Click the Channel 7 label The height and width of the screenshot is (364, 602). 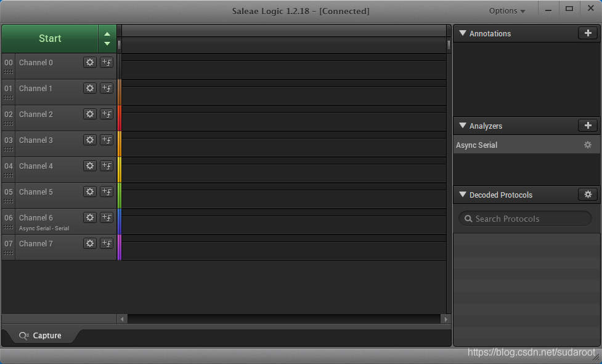[x=36, y=243]
